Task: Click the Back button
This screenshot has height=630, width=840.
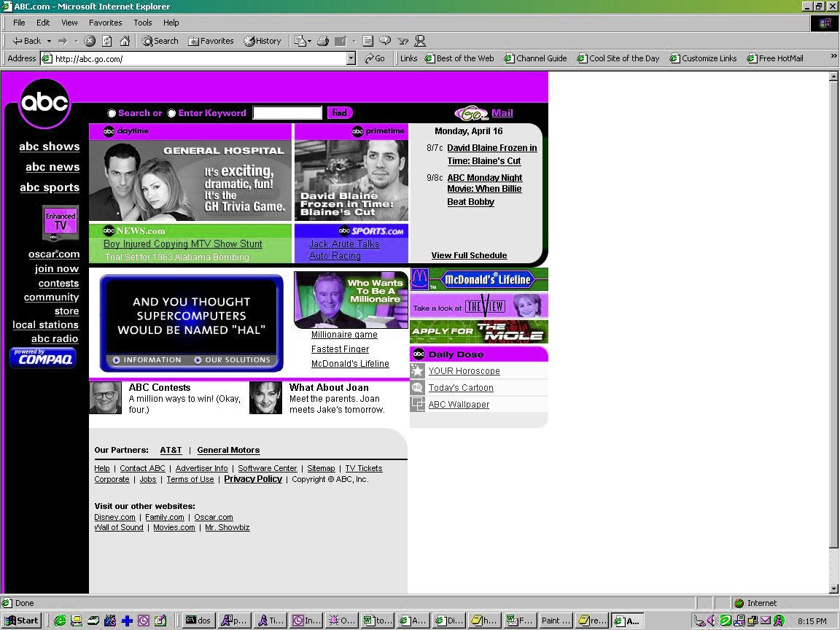Action: [27, 41]
